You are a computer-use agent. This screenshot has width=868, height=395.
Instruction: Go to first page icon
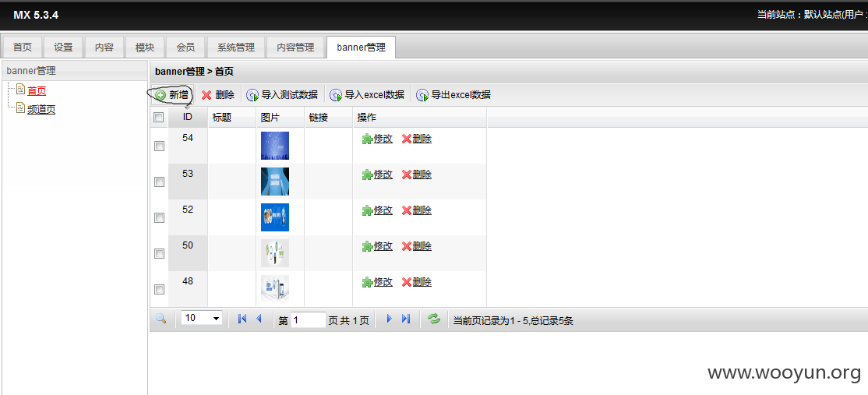(242, 319)
